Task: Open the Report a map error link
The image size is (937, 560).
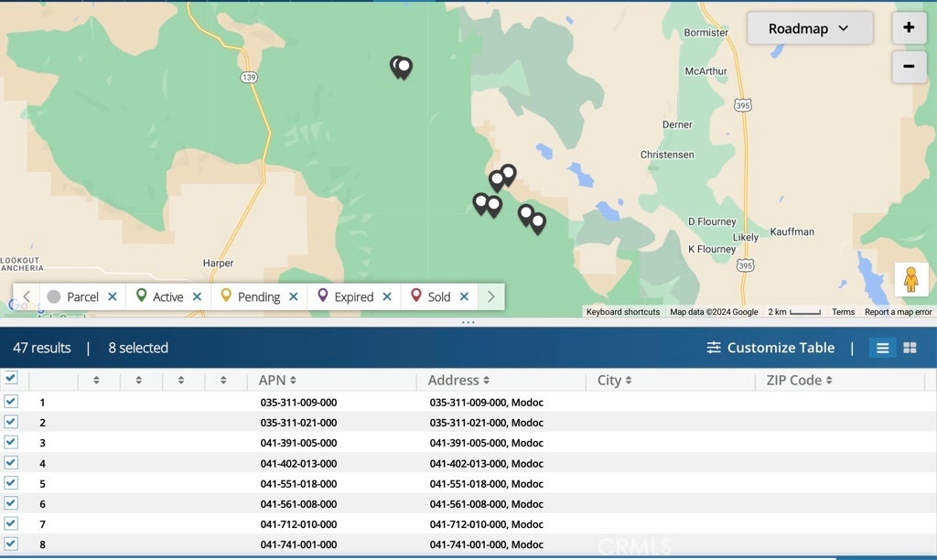Action: 898,312
